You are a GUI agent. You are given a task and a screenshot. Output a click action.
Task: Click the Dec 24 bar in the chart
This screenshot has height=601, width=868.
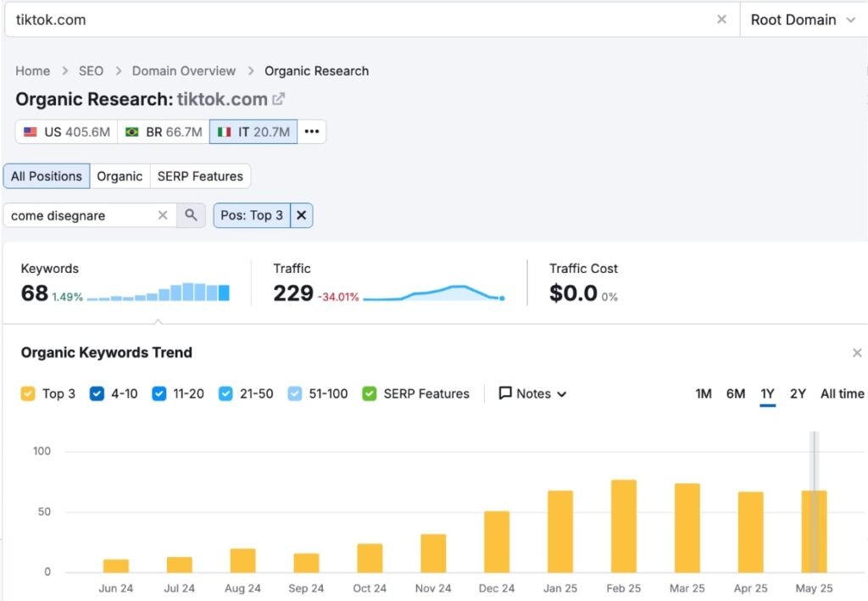pos(497,542)
